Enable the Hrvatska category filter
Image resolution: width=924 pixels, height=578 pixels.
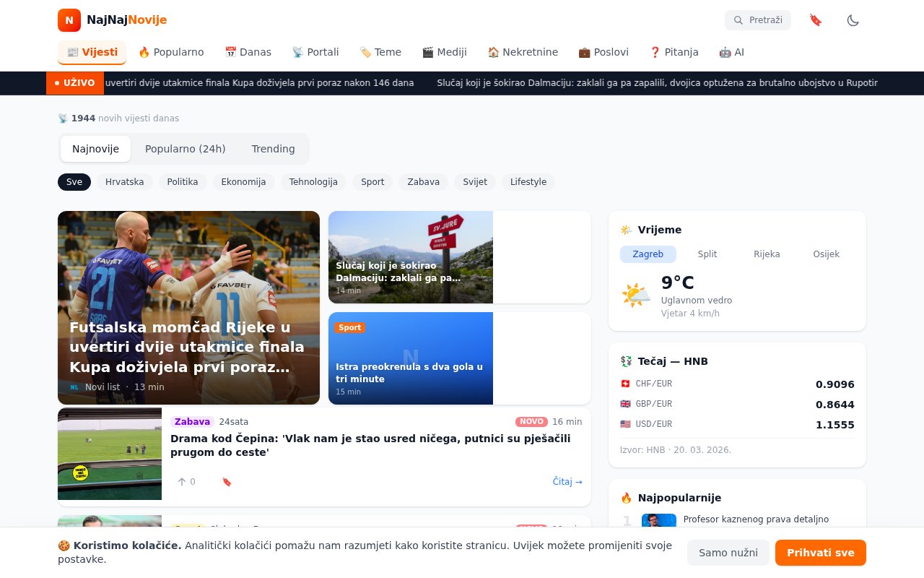[x=124, y=182]
